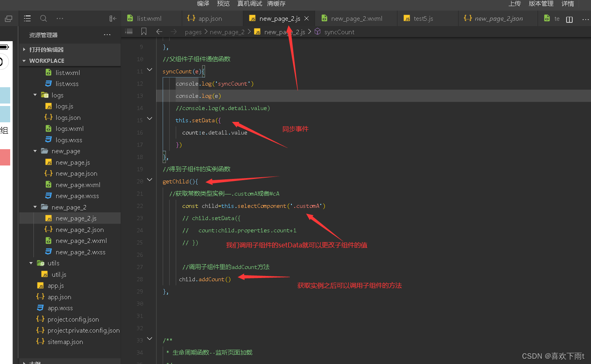This screenshot has height=364, width=591.
Task: Open the explorer list view icon
Action: pos(27,18)
